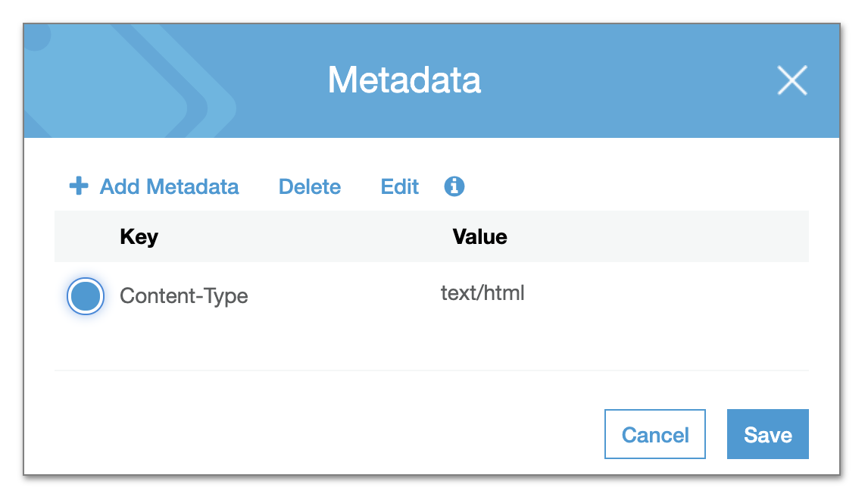868x500 pixels.
Task: Cancel the metadata dialog
Action: [x=655, y=434]
